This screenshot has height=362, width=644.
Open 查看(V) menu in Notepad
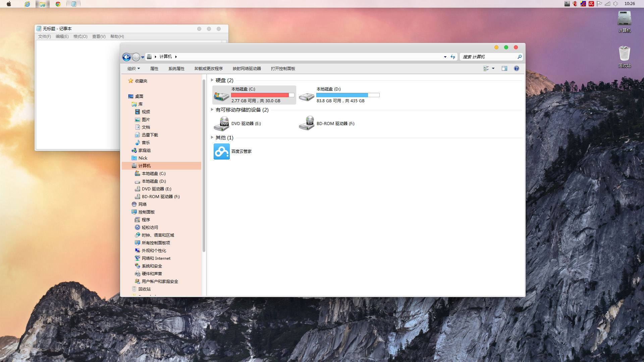pyautogui.click(x=99, y=37)
